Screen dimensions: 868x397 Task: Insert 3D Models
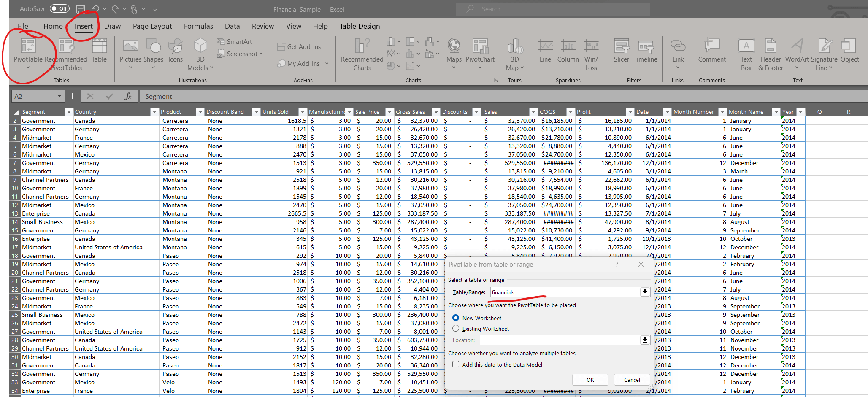click(200, 54)
